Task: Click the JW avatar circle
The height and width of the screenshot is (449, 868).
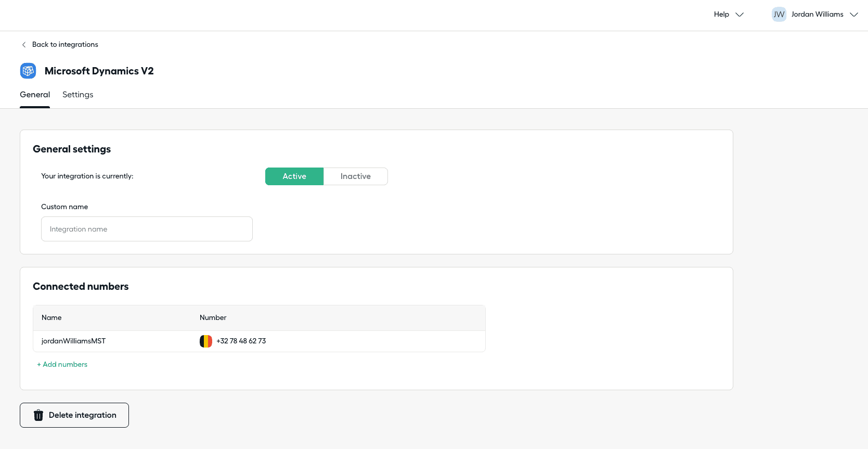Action: [779, 15]
